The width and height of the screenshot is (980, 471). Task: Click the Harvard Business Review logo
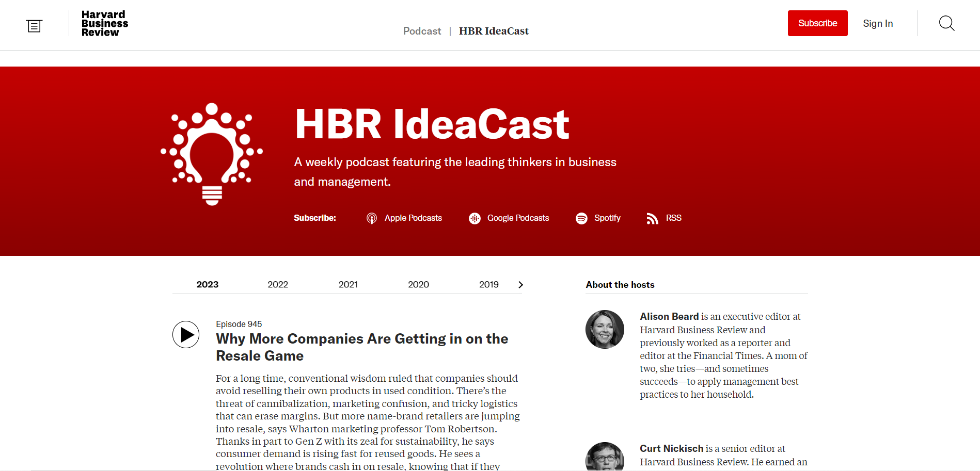click(104, 24)
